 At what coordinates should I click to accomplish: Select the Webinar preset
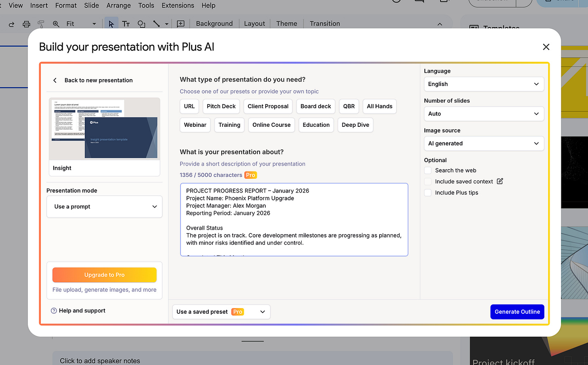click(195, 125)
